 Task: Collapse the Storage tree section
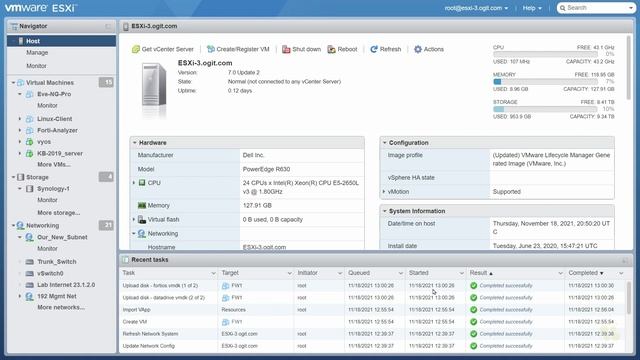(x=13, y=177)
